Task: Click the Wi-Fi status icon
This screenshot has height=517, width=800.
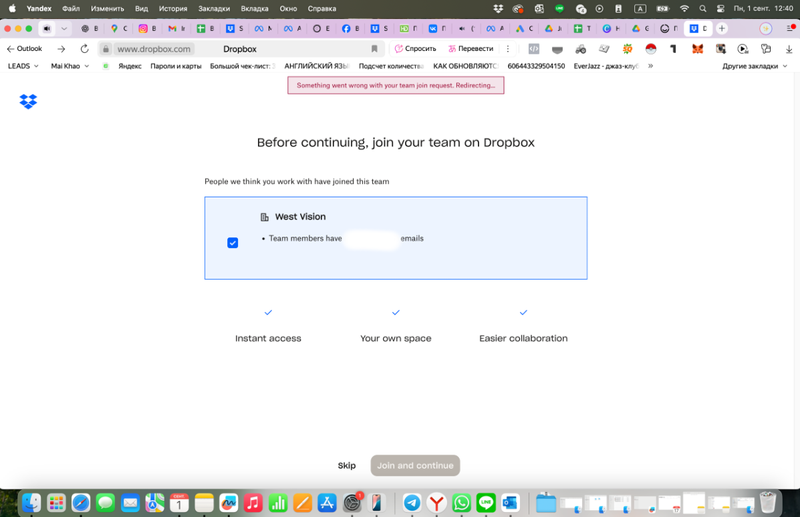Action: tap(684, 9)
